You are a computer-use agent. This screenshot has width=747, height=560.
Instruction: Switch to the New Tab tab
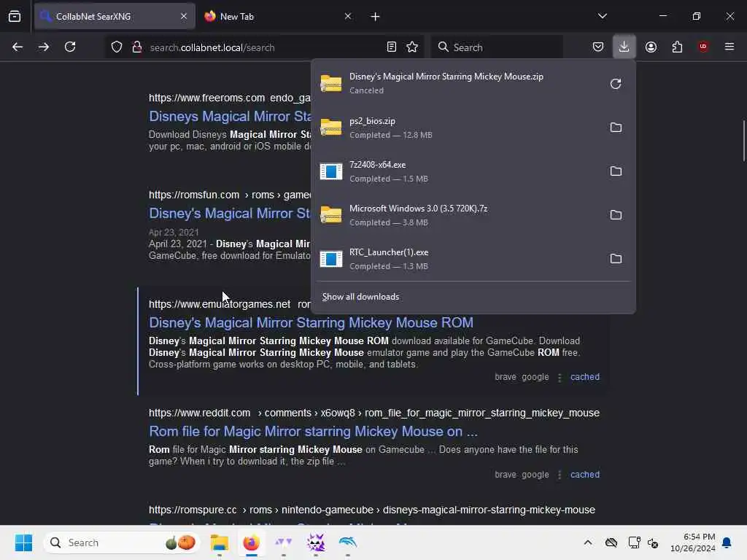[x=279, y=16]
